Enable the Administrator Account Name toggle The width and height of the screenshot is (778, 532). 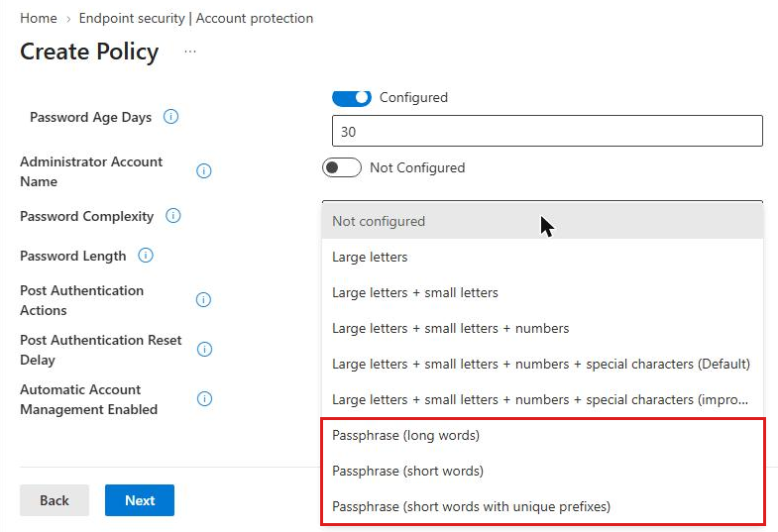[x=342, y=167]
